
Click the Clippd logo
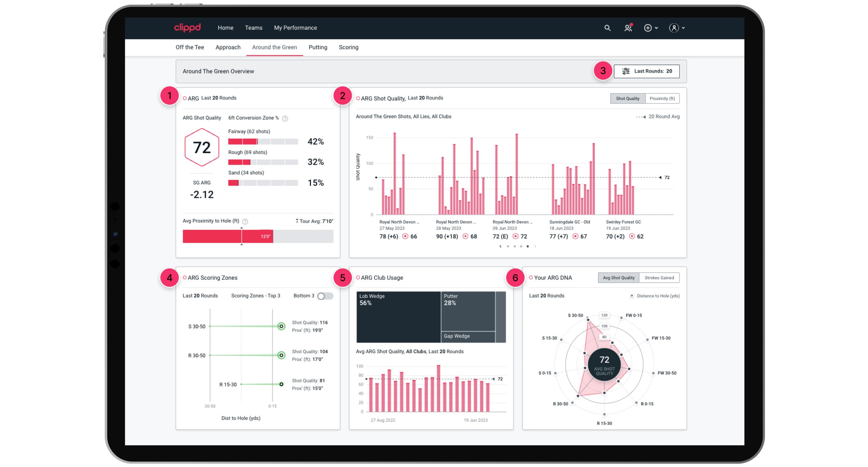(x=187, y=28)
